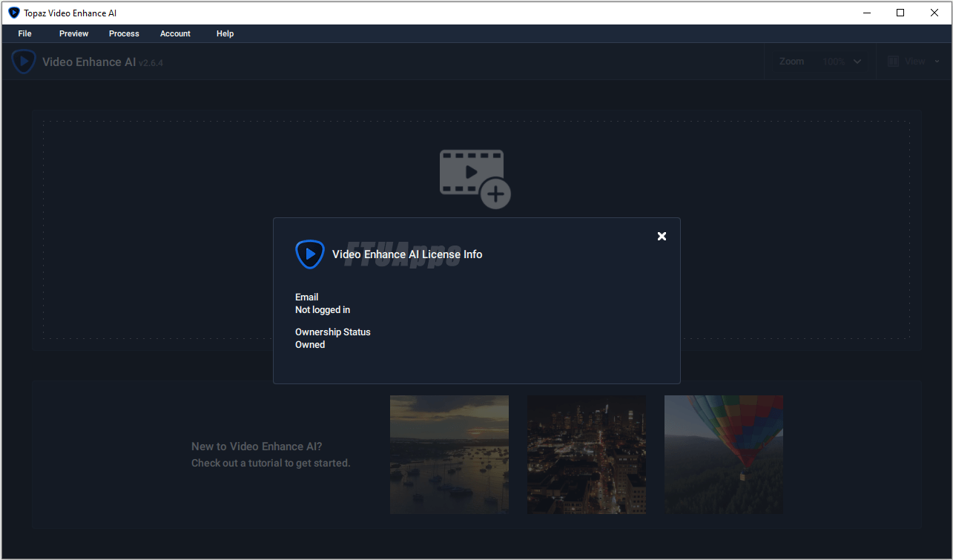Open the night city tutorial thumbnail

(x=587, y=455)
